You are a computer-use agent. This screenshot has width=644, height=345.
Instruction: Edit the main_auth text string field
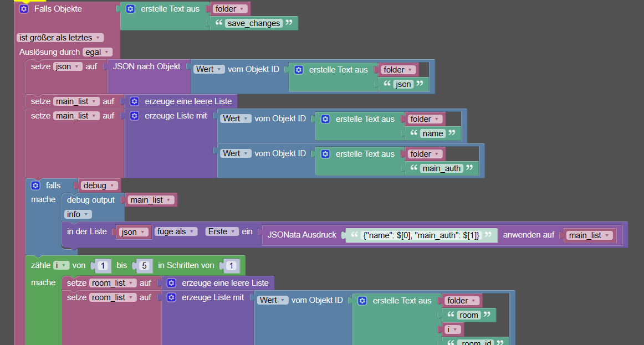tap(442, 168)
